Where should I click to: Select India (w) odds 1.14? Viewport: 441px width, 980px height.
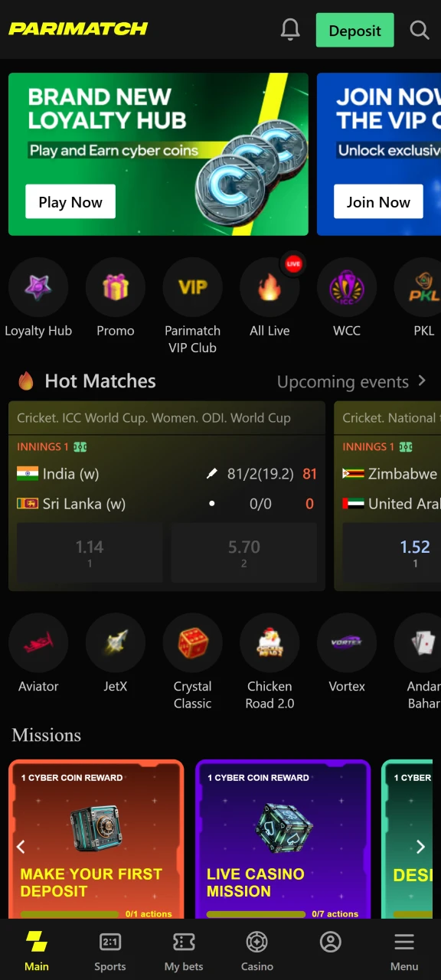90,554
